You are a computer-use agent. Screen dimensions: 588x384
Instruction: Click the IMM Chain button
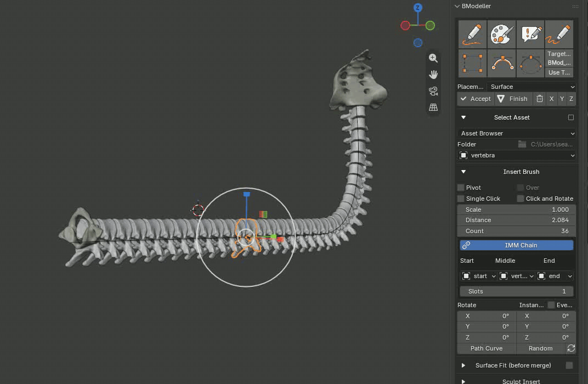[517, 245]
